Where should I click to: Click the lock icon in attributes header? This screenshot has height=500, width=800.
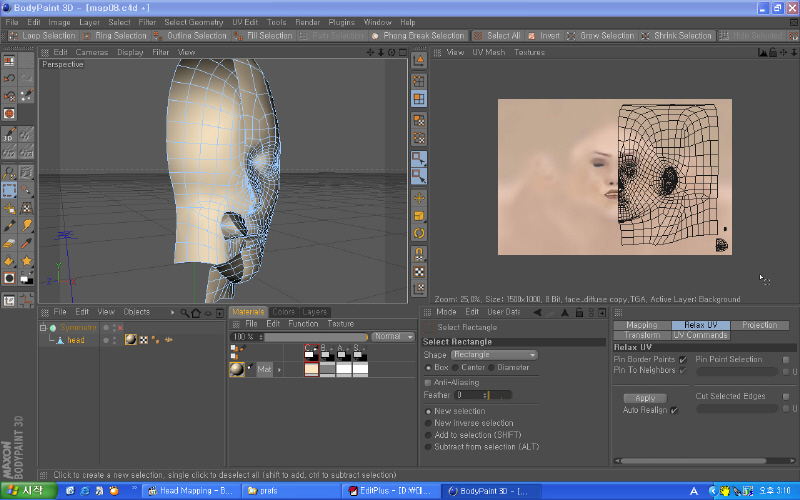click(x=579, y=312)
